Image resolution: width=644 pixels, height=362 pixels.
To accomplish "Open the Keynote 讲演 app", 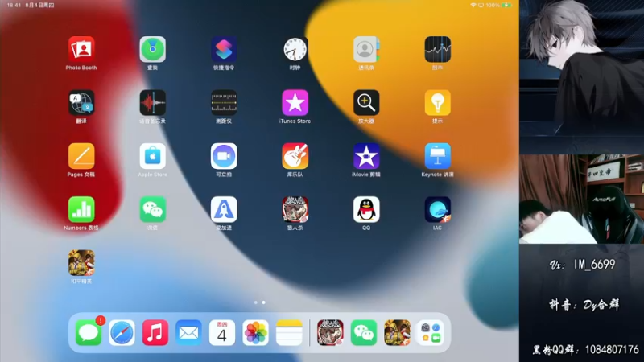I will (x=437, y=156).
